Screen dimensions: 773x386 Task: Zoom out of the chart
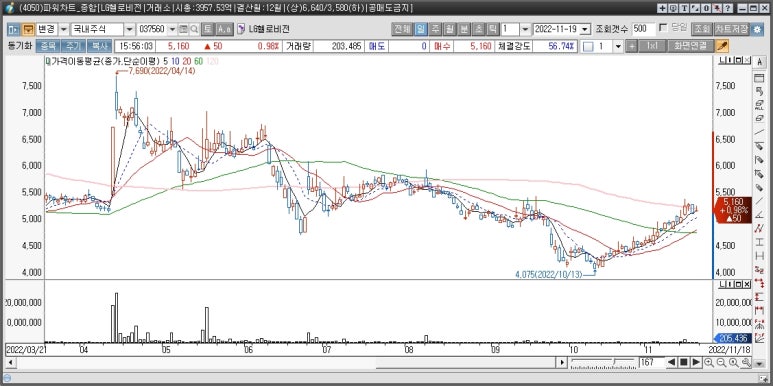coord(721,363)
